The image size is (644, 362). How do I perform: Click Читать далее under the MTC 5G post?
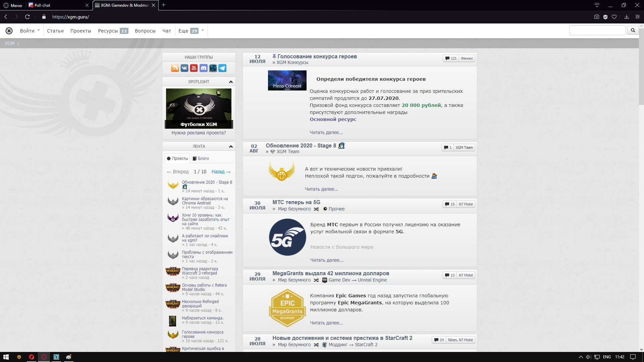327,260
